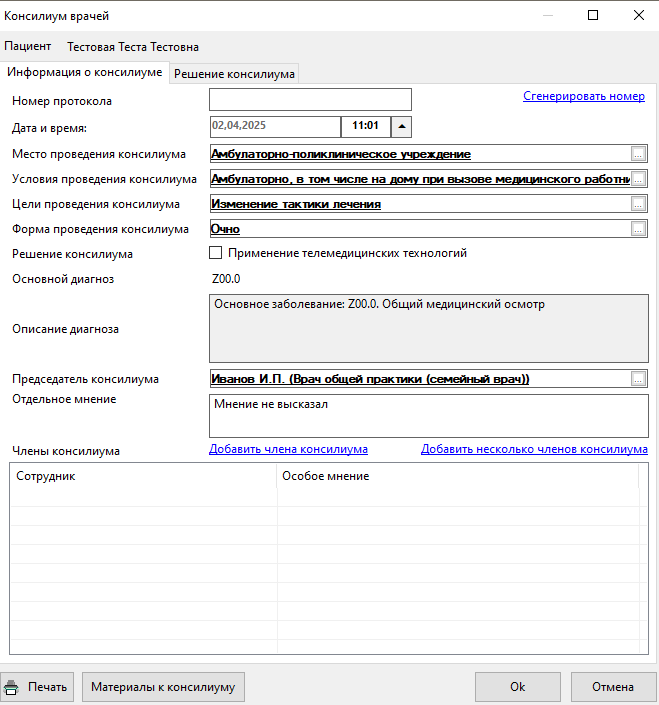Click Сгенерировать номер link
Screen dimensions: 659x705
click(x=584, y=96)
